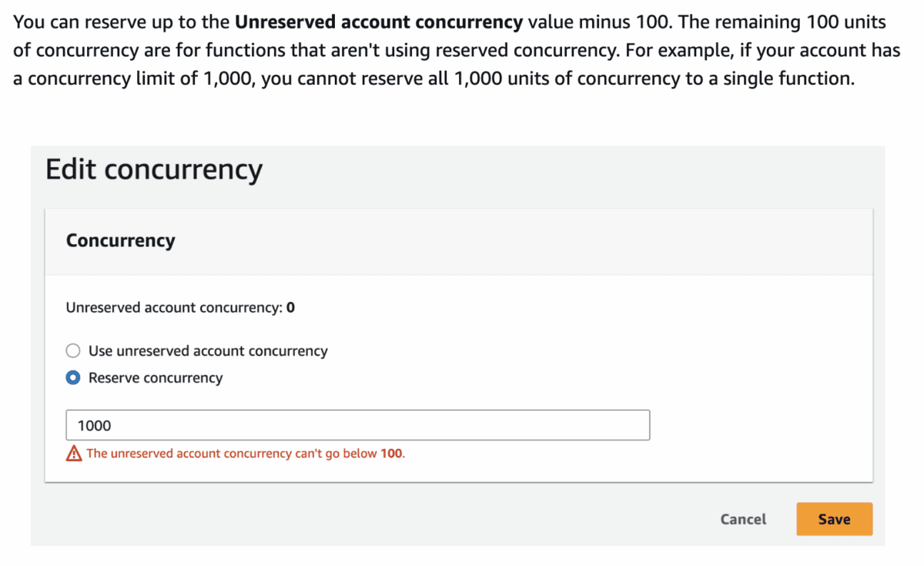Click the Reserve concurrency label text
This screenshot has width=924, height=566.
156,377
